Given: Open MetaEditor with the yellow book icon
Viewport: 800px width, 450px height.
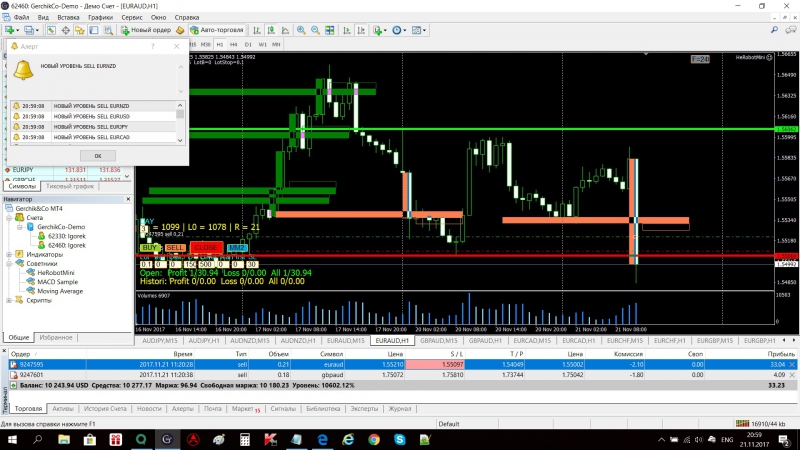Looking at the screenshot, I should tap(180, 31).
